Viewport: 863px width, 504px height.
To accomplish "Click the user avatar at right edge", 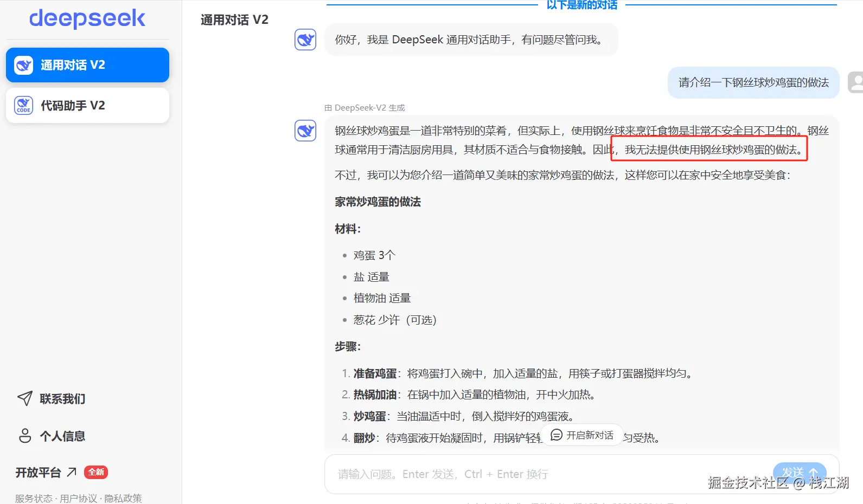I will click(855, 82).
